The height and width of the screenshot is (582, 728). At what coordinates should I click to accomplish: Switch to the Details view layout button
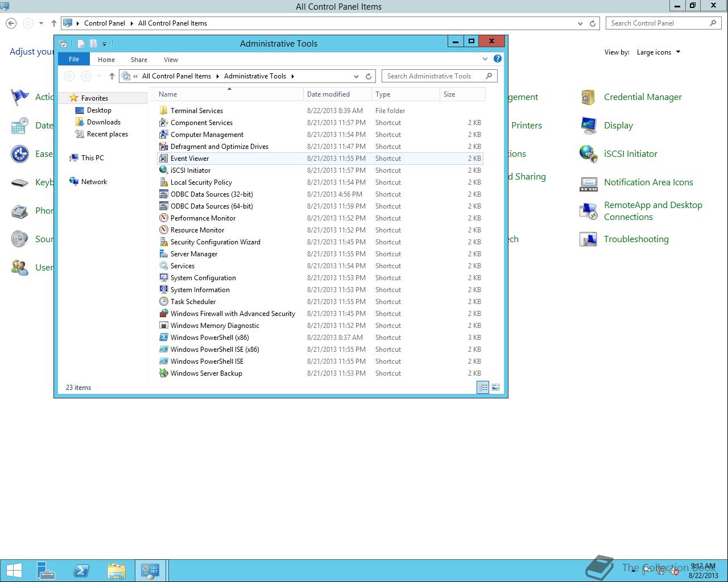tap(483, 388)
